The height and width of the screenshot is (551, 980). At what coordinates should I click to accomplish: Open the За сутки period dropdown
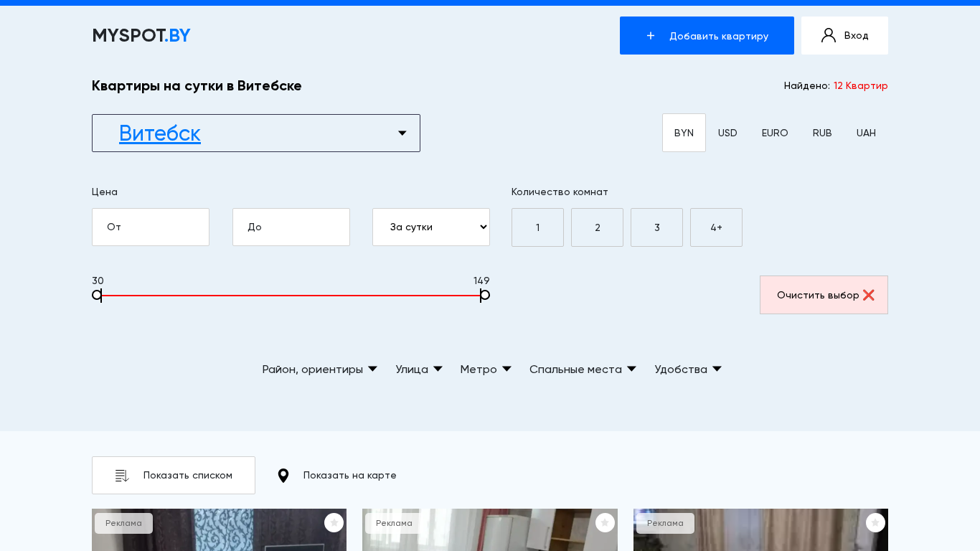[431, 227]
